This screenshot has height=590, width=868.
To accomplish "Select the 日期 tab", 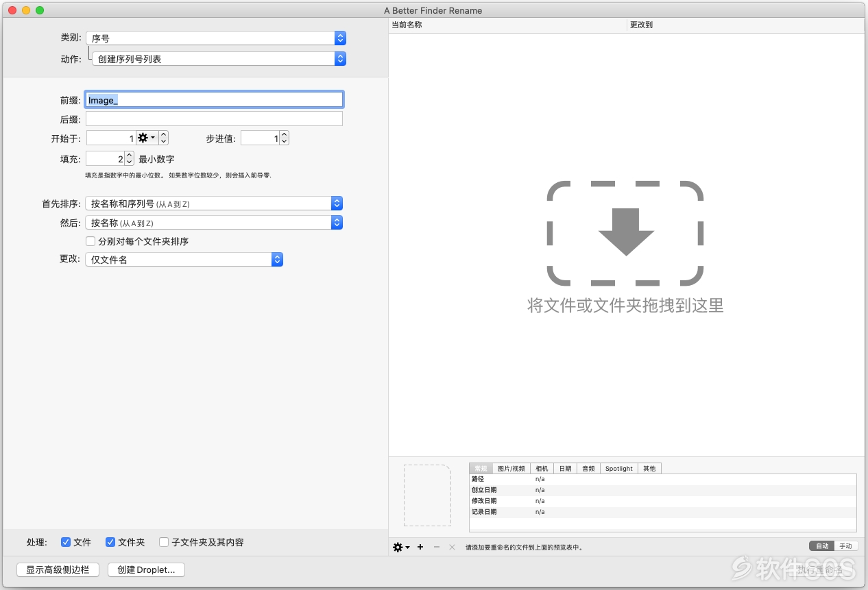I will [x=565, y=469].
